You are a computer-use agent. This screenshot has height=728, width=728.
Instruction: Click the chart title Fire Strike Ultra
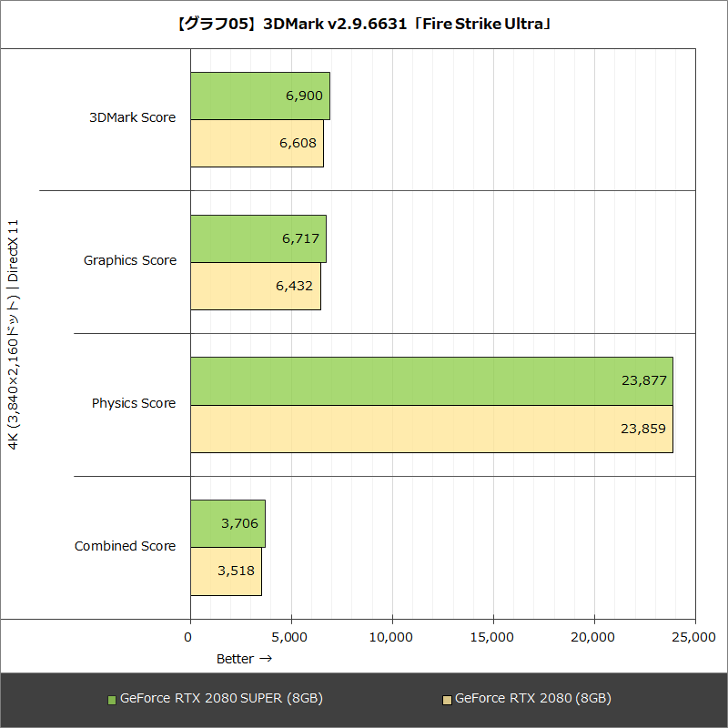[x=364, y=24]
